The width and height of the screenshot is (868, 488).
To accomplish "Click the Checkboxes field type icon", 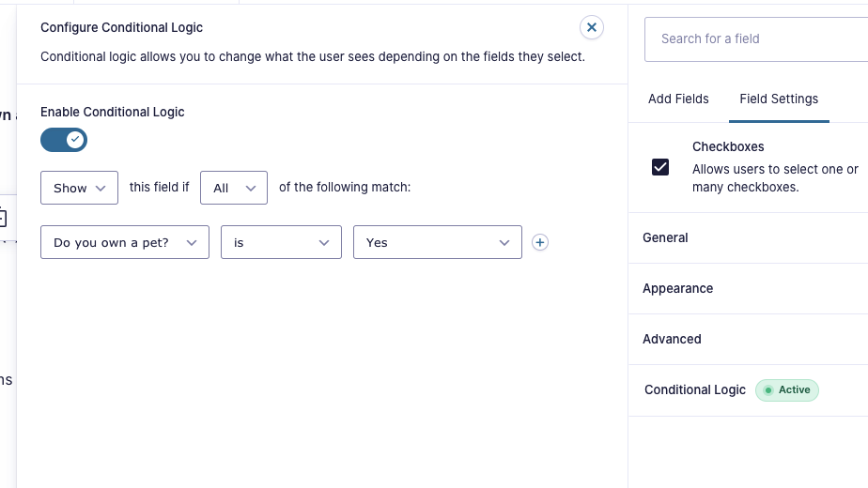I will (660, 167).
